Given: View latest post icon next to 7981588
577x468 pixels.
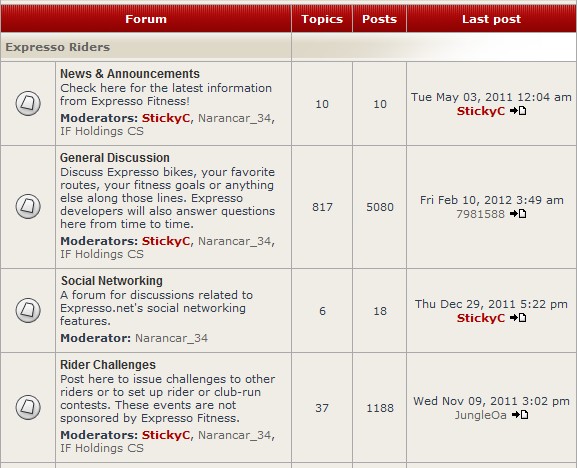Looking at the screenshot, I should click(518, 213).
